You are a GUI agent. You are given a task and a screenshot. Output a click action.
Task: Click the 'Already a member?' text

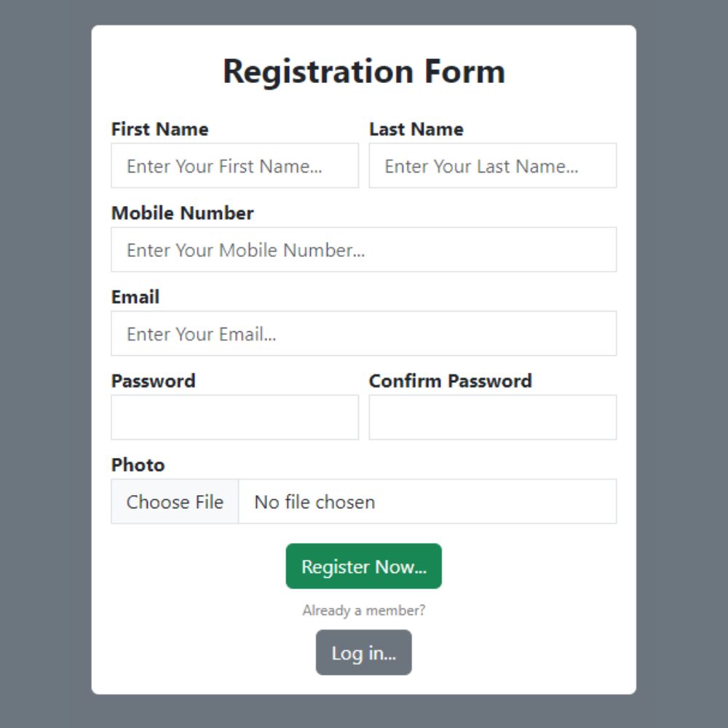(363, 610)
